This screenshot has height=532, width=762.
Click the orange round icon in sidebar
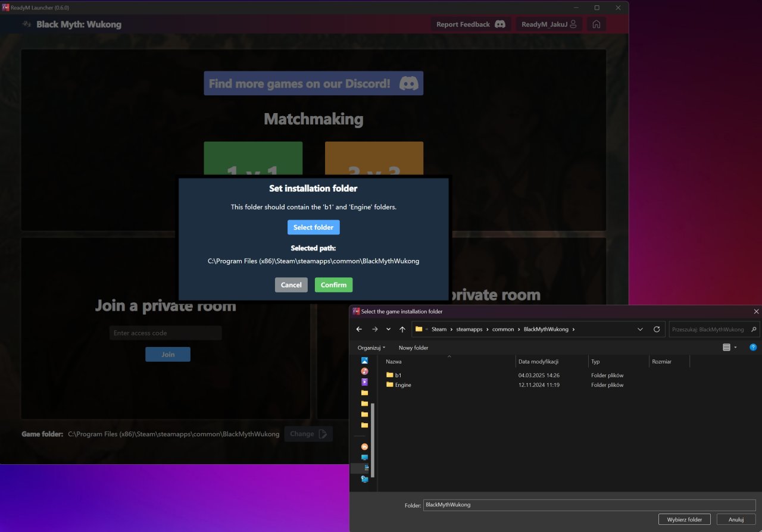[364, 446]
